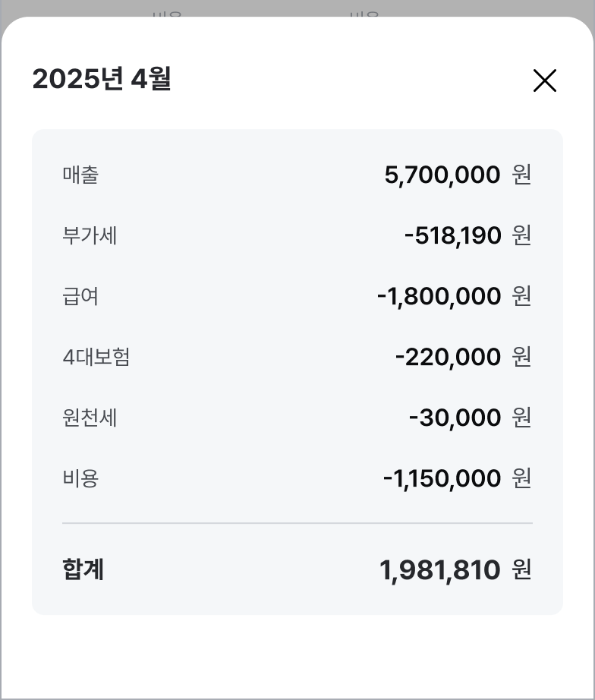Screen dimensions: 595x700
Task: Tap the 원 unit next to 매출
Action: [x=521, y=175]
